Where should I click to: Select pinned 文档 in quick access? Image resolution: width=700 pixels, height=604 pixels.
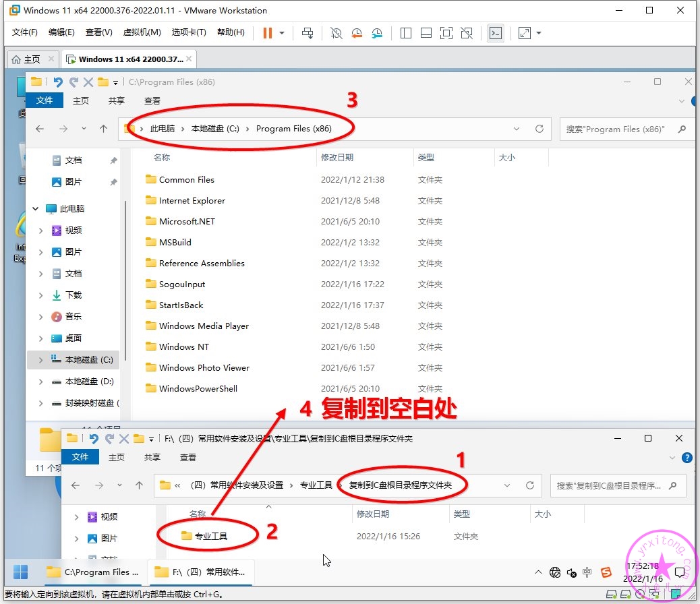pyautogui.click(x=74, y=160)
